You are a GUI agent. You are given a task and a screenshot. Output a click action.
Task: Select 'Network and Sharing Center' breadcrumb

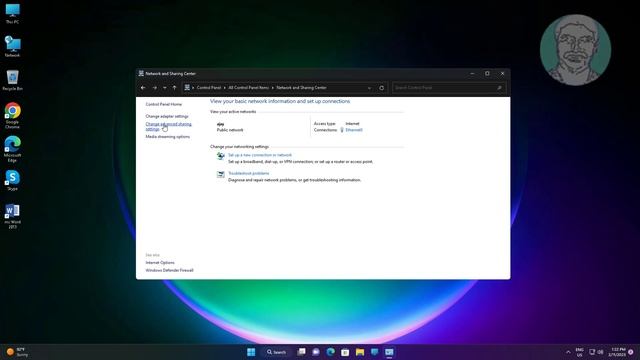301,88
